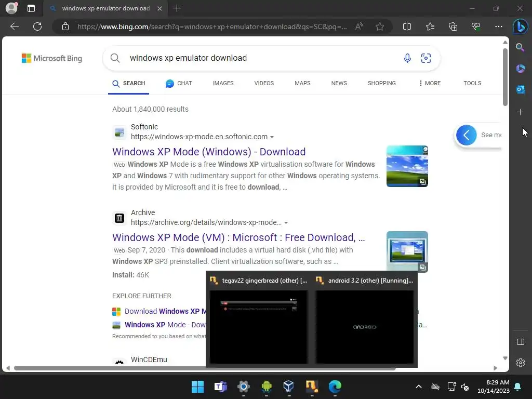Open Windows Start menu

197,387
